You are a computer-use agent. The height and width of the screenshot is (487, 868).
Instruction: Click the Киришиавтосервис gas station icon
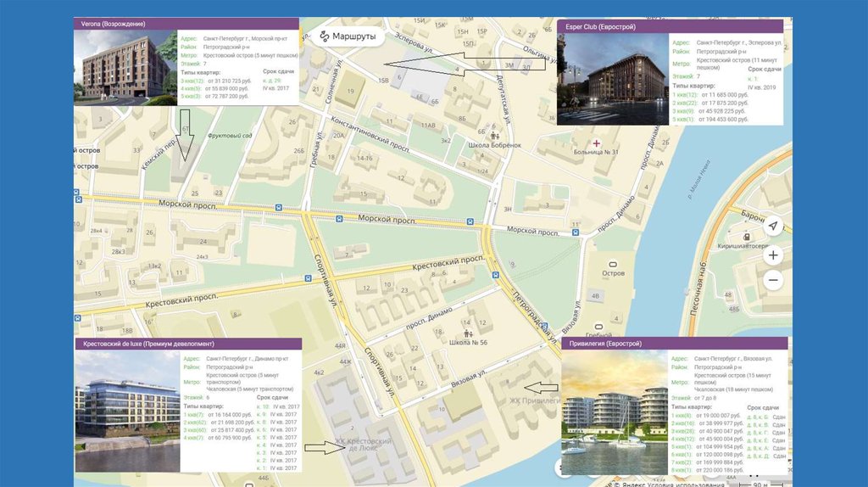tap(746, 236)
